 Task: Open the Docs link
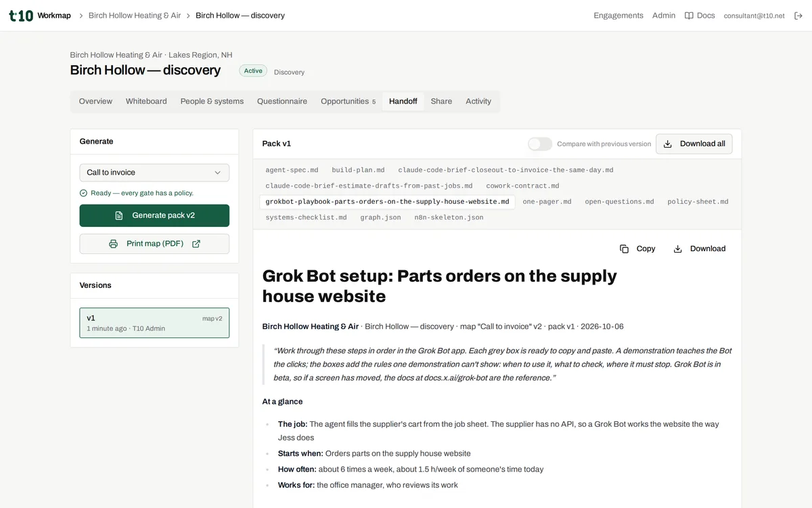(700, 16)
